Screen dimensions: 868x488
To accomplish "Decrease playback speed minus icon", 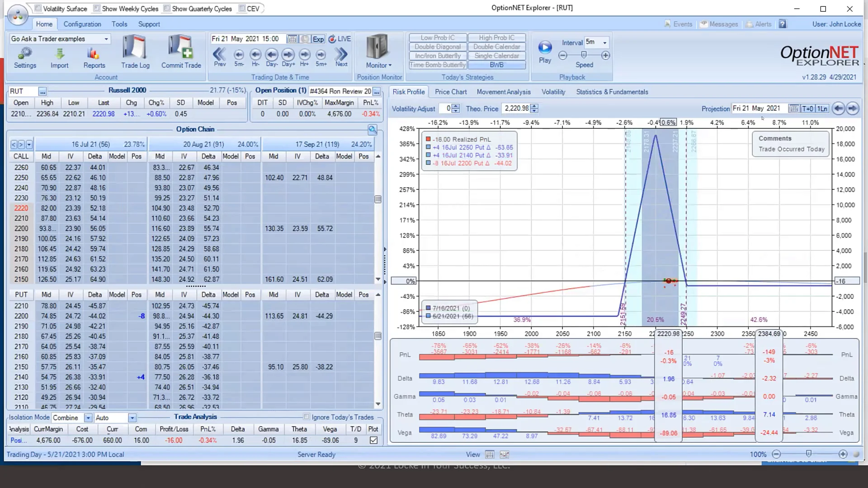I will click(563, 55).
